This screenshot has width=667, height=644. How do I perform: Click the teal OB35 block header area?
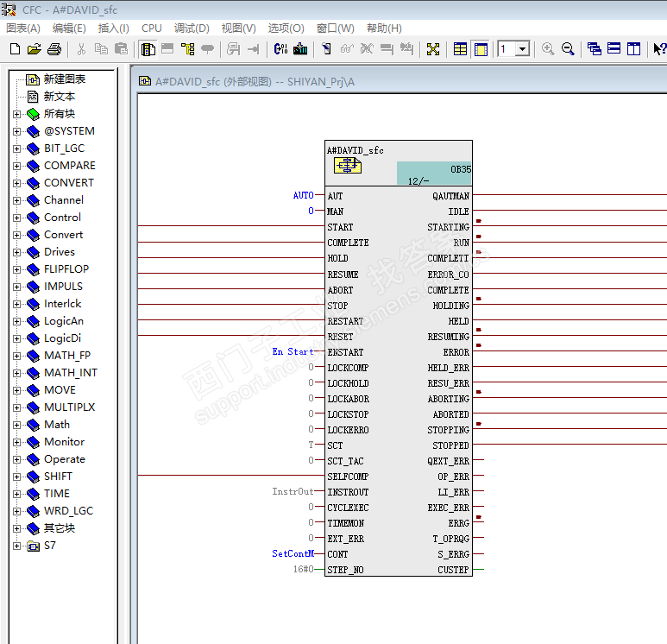tap(434, 174)
